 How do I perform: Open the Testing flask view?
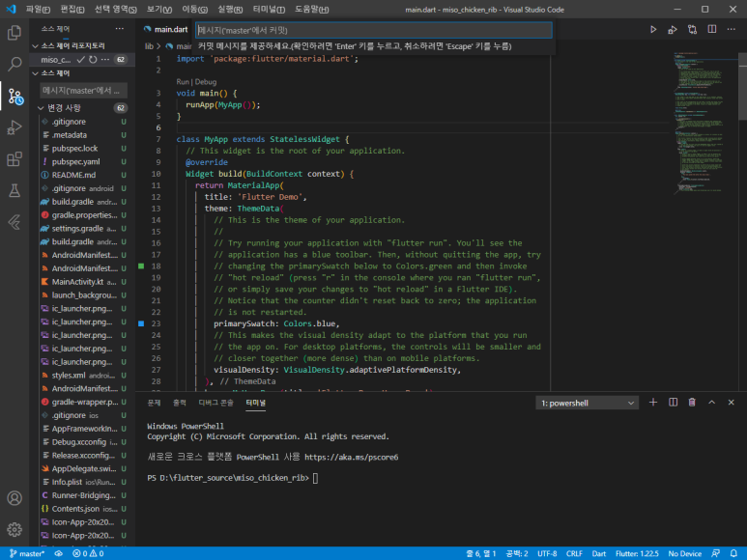coord(14,190)
